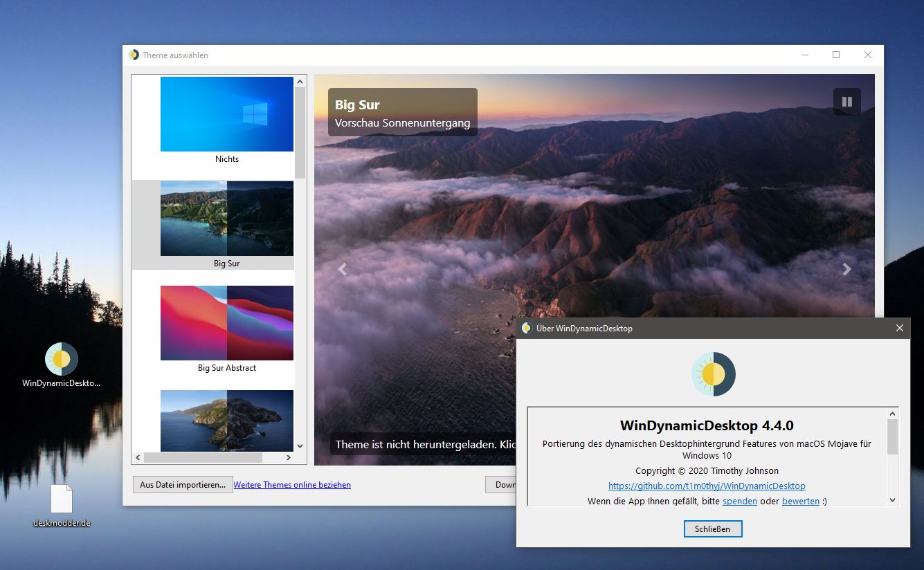
Task: Click the Nichts theme label
Action: (x=227, y=159)
